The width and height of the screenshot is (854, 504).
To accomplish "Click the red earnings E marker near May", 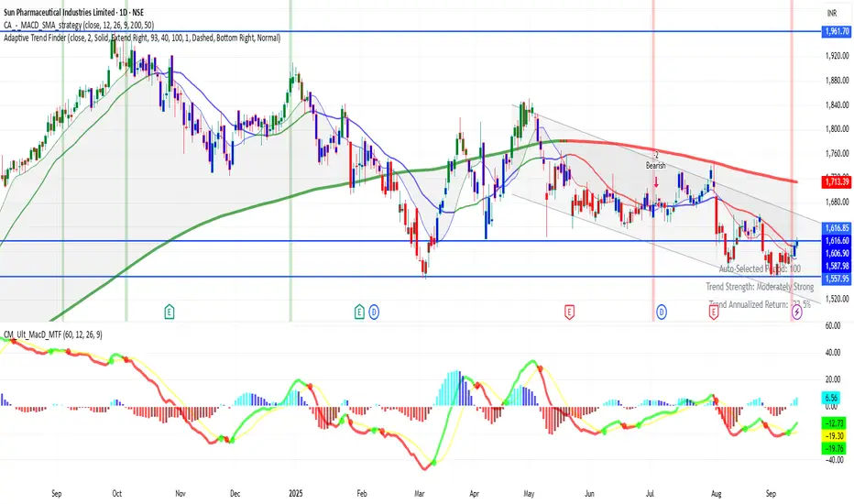I will pyautogui.click(x=569, y=312).
